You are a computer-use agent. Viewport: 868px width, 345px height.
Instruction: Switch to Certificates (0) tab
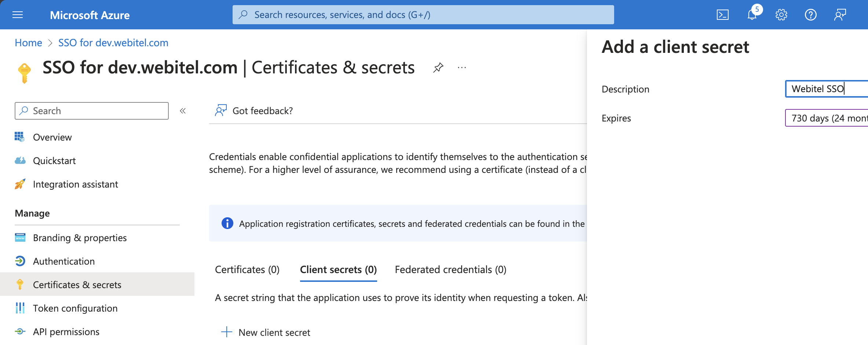coord(247,270)
